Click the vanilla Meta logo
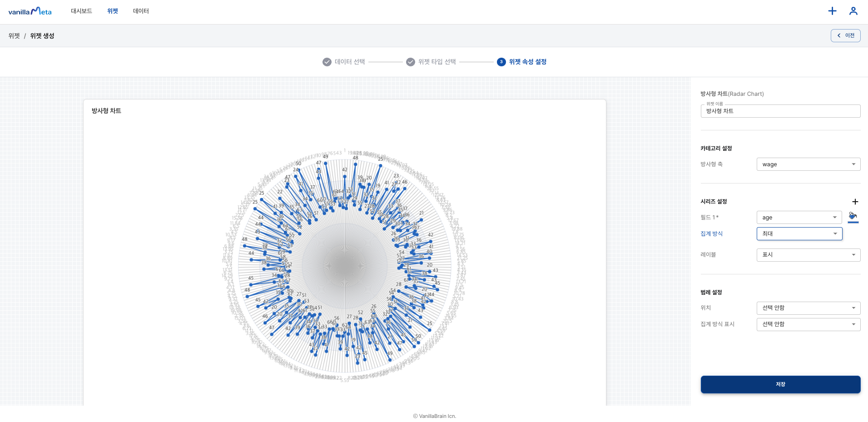The image size is (868, 422). tap(30, 11)
